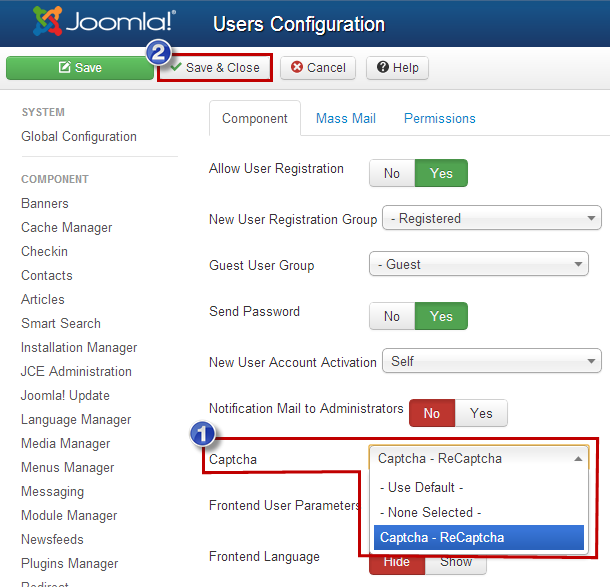Select '- Use Default -' captcha option
This screenshot has width=610, height=587.
point(422,488)
